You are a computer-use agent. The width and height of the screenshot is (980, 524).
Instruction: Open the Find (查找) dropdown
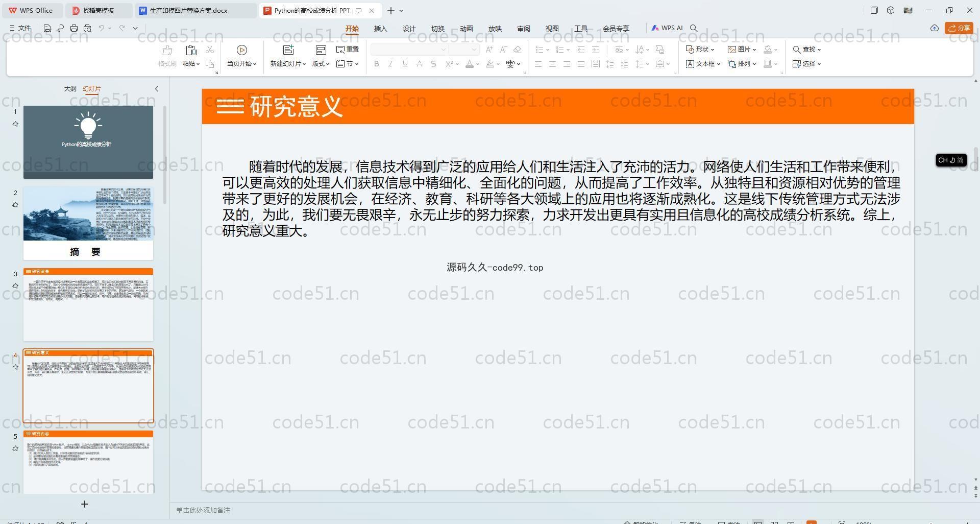806,50
